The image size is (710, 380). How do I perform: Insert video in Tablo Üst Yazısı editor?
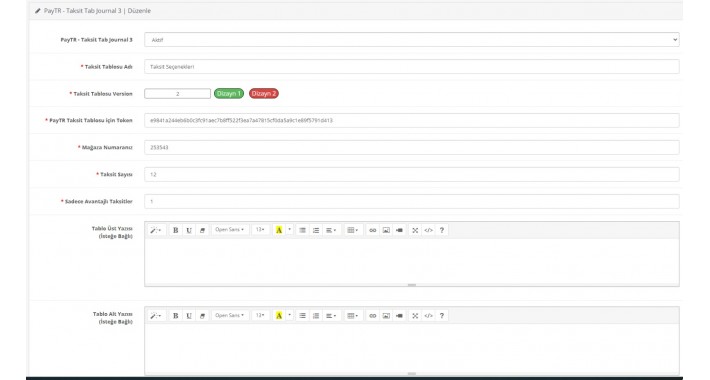399,230
